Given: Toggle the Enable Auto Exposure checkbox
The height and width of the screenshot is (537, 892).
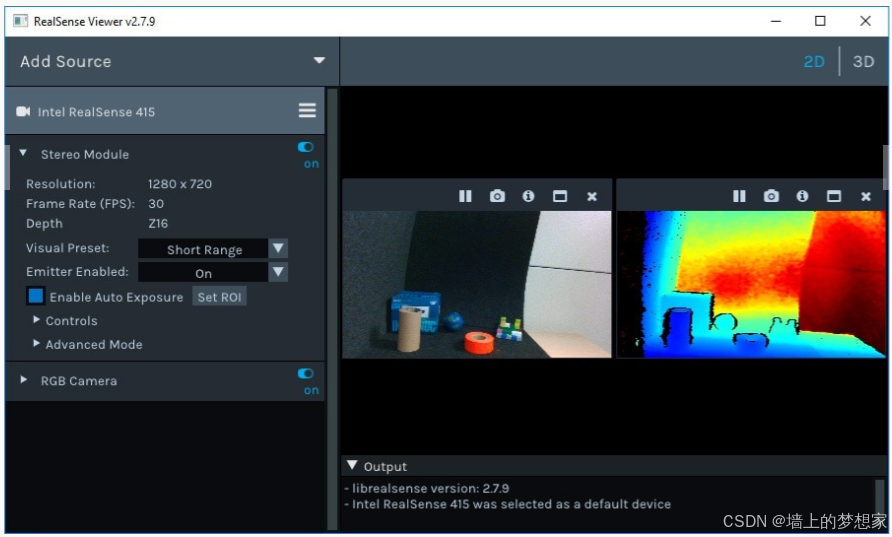Looking at the screenshot, I should point(35,296).
